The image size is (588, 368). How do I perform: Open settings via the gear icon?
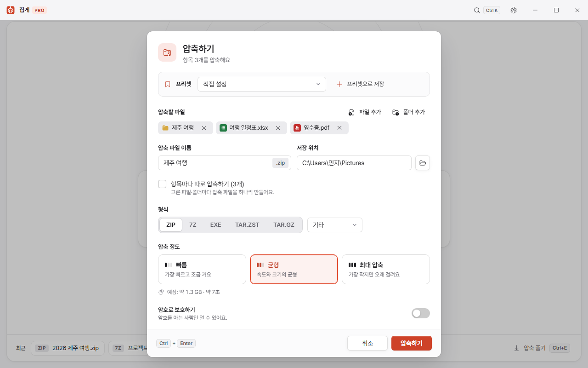514,10
